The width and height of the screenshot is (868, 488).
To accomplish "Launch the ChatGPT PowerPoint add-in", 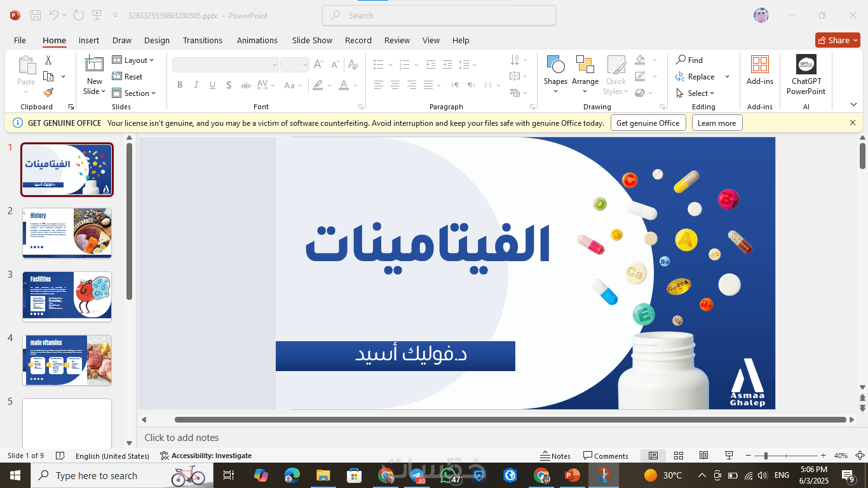I will point(806,75).
